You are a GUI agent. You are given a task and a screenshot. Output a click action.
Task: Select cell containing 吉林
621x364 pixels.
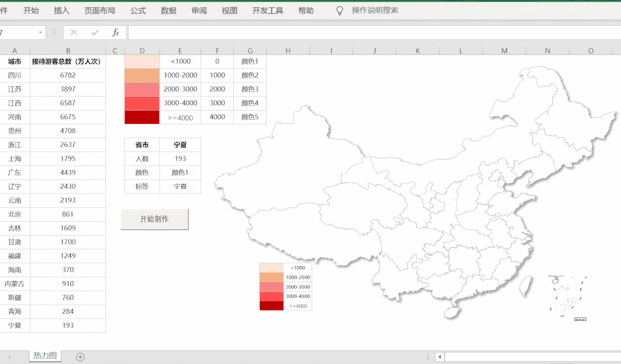(x=14, y=228)
